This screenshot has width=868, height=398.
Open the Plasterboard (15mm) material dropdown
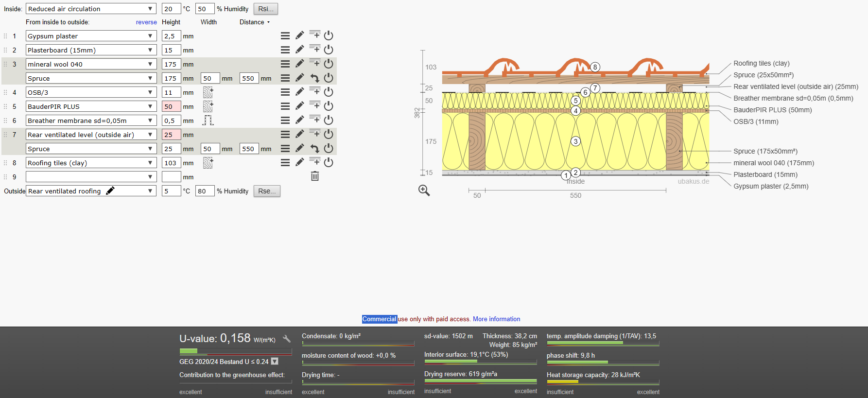pyautogui.click(x=91, y=50)
